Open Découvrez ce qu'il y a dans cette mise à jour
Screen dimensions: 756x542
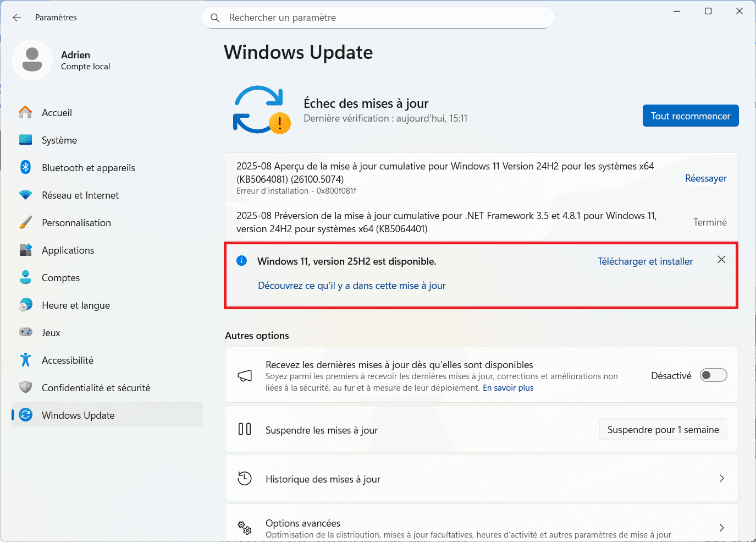point(352,285)
